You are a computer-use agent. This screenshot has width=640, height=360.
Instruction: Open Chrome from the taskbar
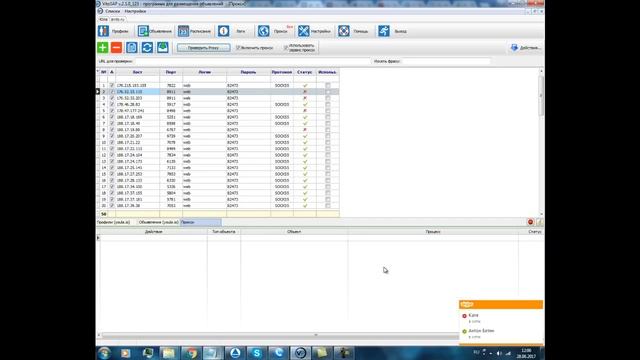tap(191, 353)
